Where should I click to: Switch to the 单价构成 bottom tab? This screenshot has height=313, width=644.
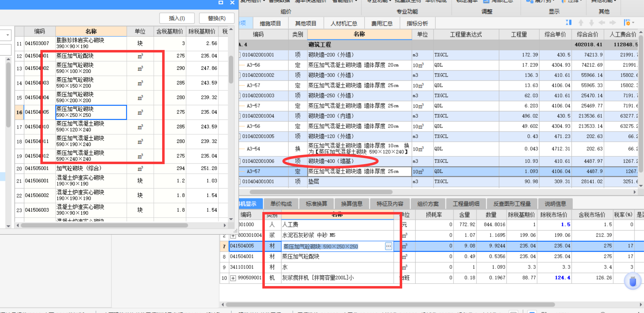click(x=281, y=204)
